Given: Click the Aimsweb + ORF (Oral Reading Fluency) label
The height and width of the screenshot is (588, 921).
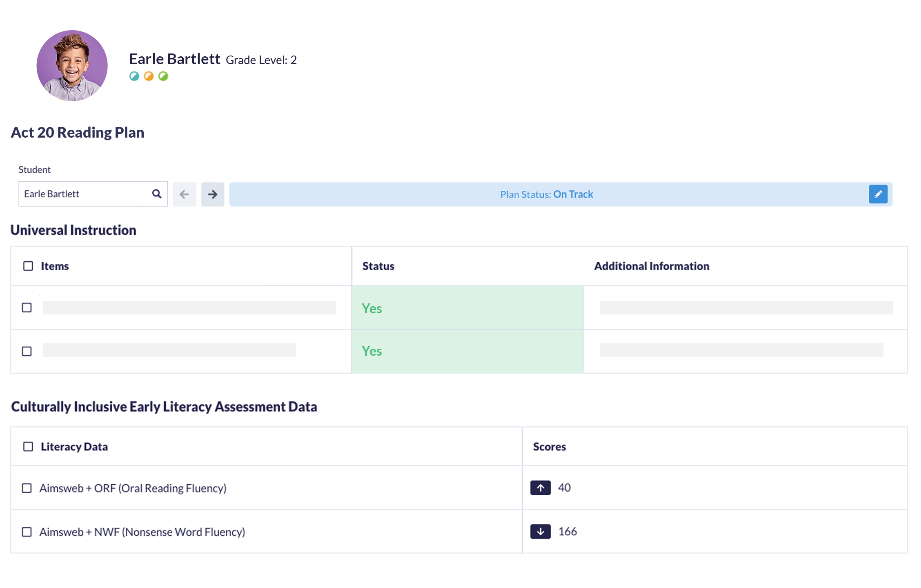Looking at the screenshot, I should point(133,488).
